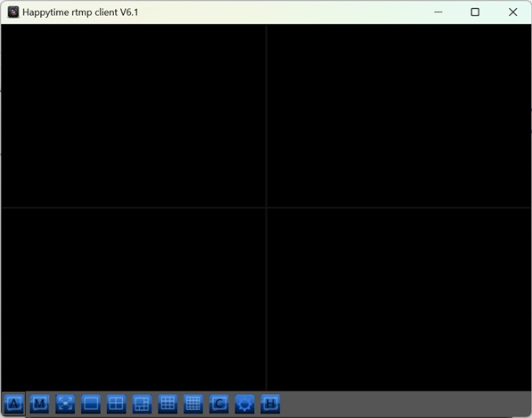Minimize the Happytime rtmp client window
The width and height of the screenshot is (532, 418).
tap(438, 12)
